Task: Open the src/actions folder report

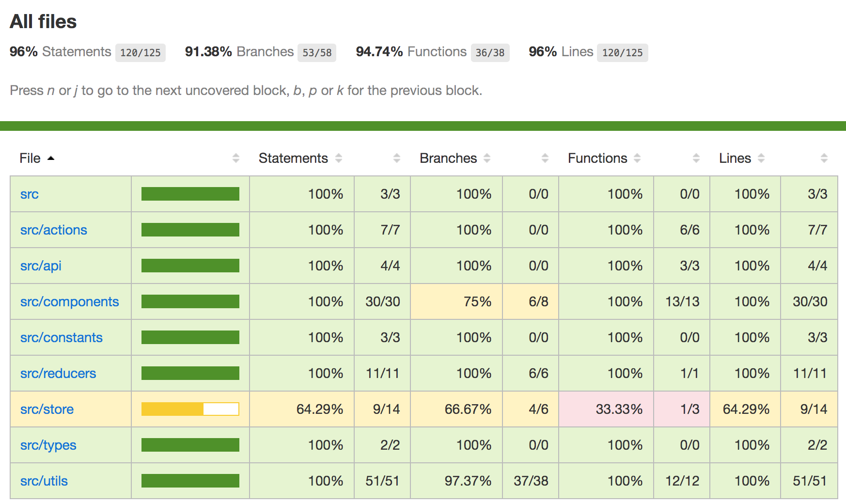Action: point(54,230)
